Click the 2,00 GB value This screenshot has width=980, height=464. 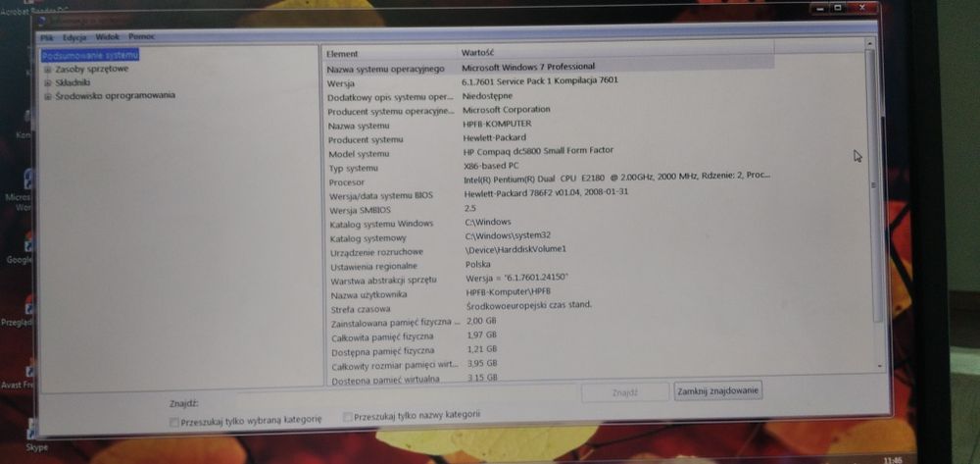(x=482, y=321)
